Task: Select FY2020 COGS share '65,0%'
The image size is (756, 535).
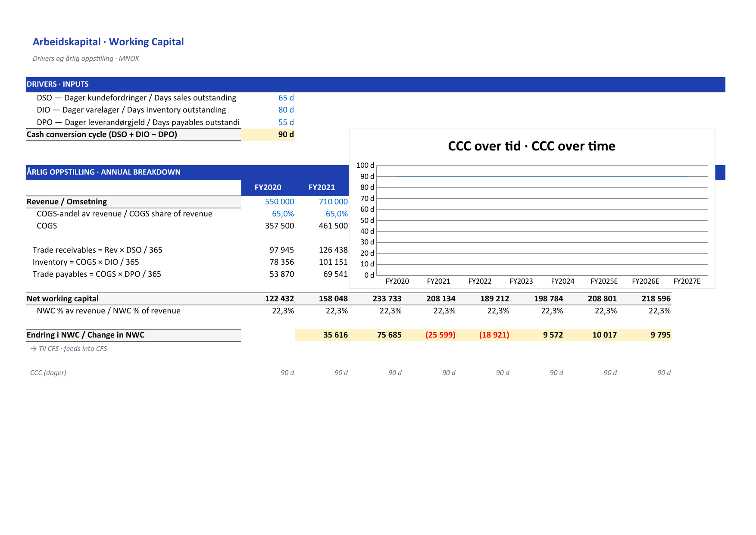Action: tap(283, 214)
